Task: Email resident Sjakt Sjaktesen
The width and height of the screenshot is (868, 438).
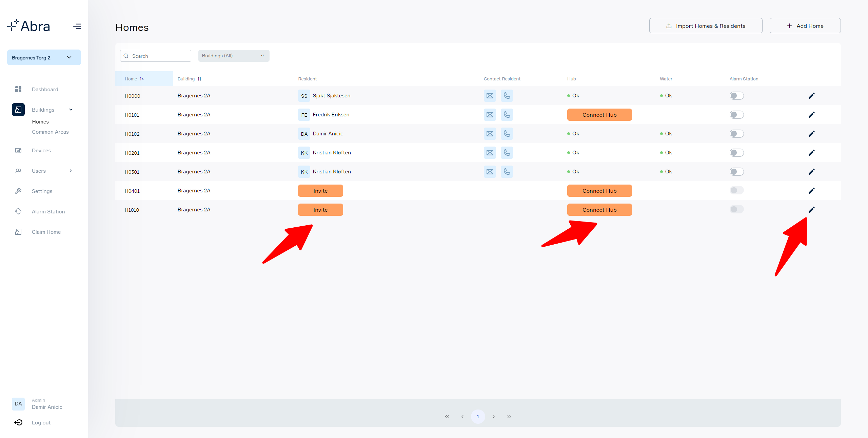Action: pyautogui.click(x=490, y=96)
